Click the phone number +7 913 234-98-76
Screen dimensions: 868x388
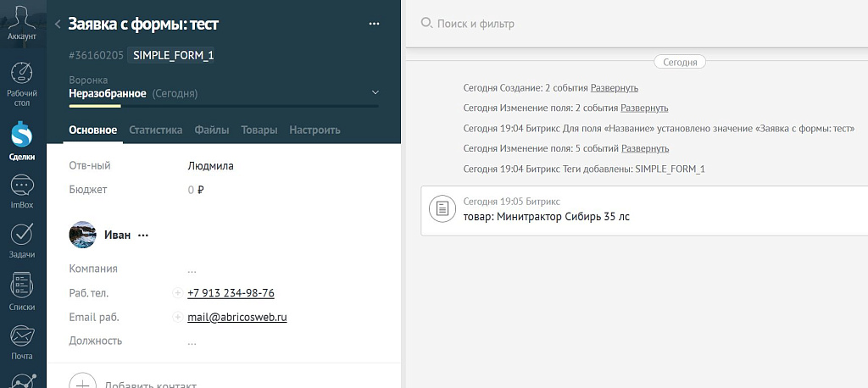[x=231, y=293]
